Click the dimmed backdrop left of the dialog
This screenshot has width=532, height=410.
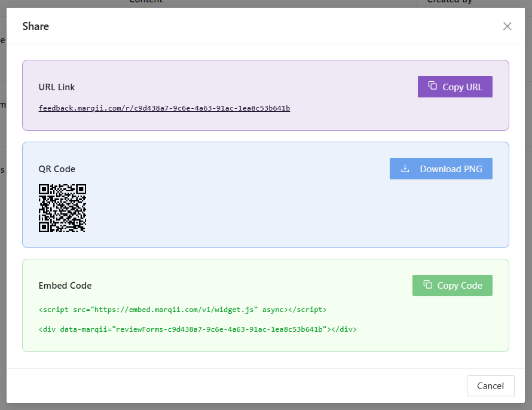point(2,239)
